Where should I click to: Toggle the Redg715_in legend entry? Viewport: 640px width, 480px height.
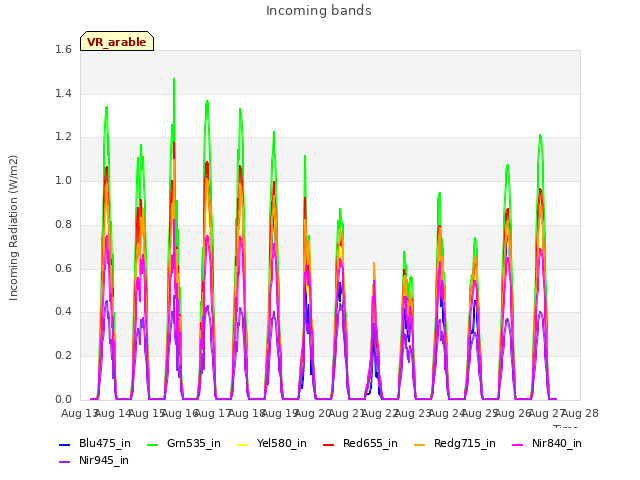(455, 444)
